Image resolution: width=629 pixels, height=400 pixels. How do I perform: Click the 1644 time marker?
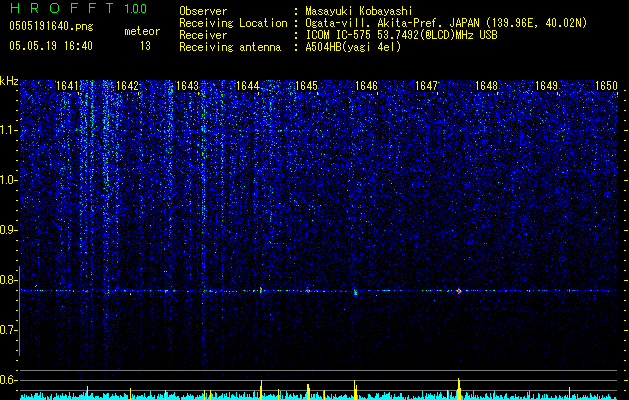click(x=248, y=86)
